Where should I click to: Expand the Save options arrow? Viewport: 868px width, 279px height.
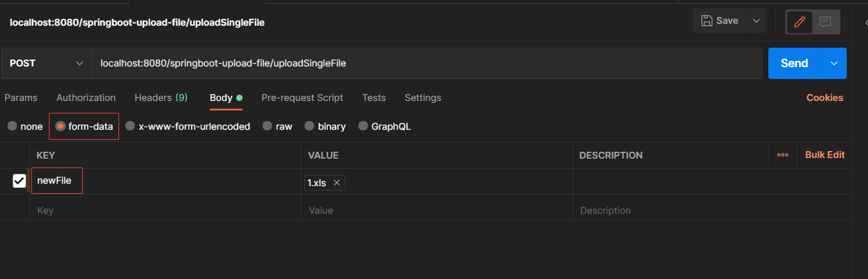click(x=756, y=21)
